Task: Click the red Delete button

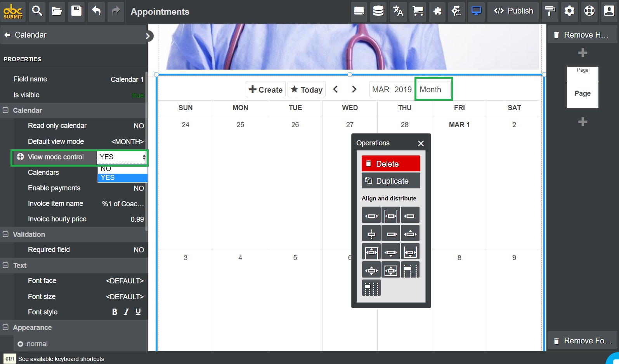Action: point(391,164)
